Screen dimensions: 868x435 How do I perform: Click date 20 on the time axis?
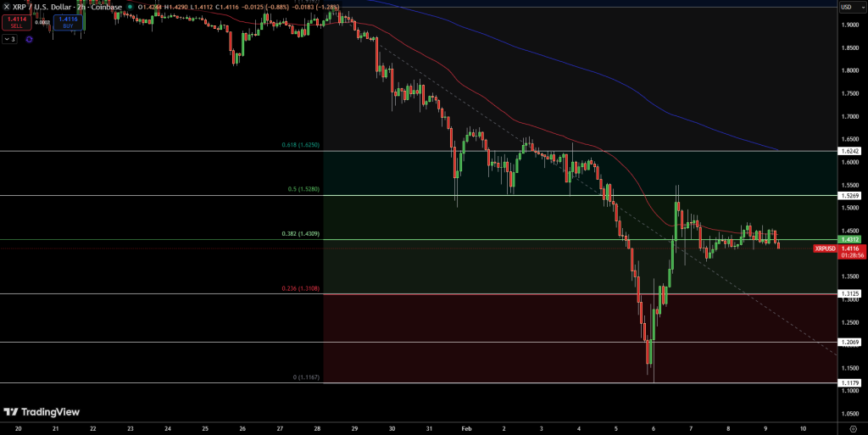point(19,429)
